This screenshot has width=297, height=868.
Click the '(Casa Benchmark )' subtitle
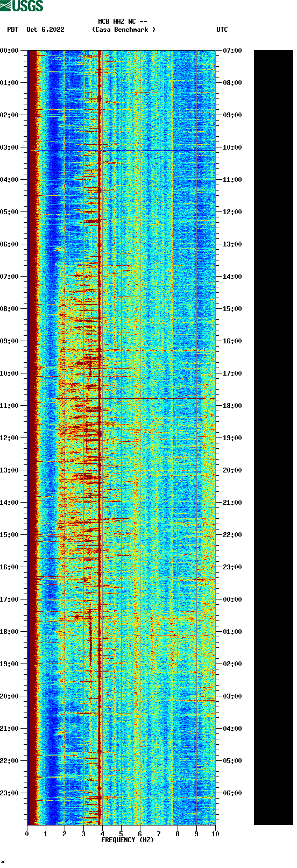[x=124, y=30]
